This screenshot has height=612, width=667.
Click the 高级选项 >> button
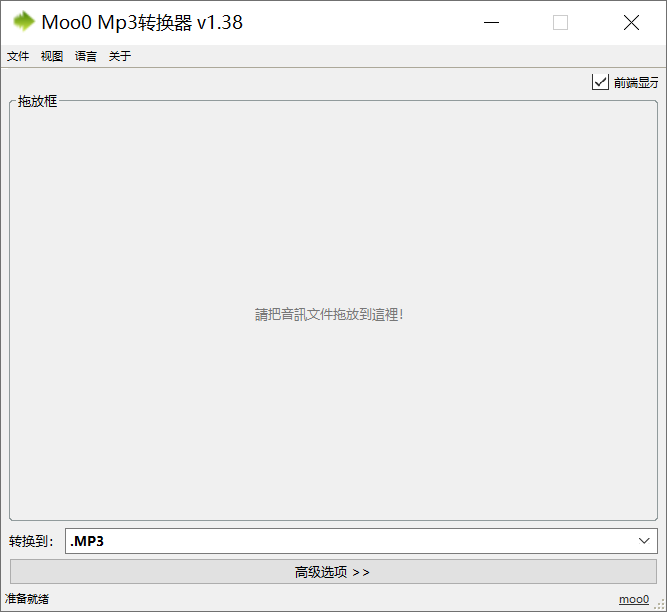pyautogui.click(x=333, y=572)
